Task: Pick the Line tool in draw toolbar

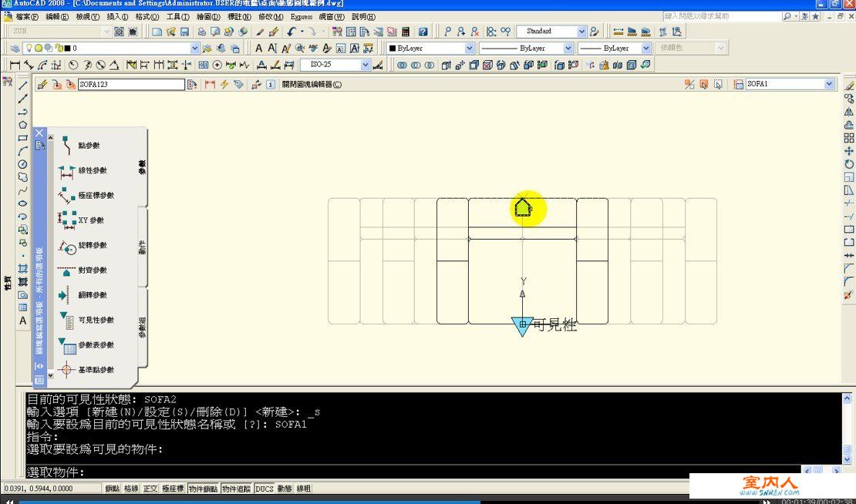Action: pyautogui.click(x=22, y=86)
